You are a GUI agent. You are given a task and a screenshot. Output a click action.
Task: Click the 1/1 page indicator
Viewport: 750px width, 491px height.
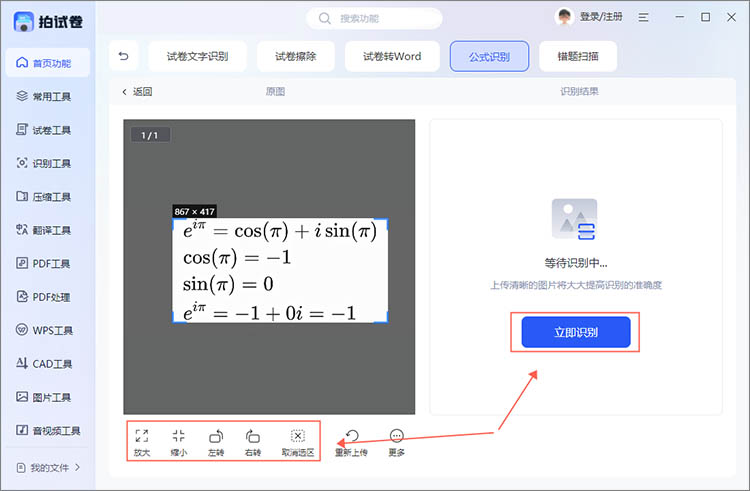click(x=150, y=135)
